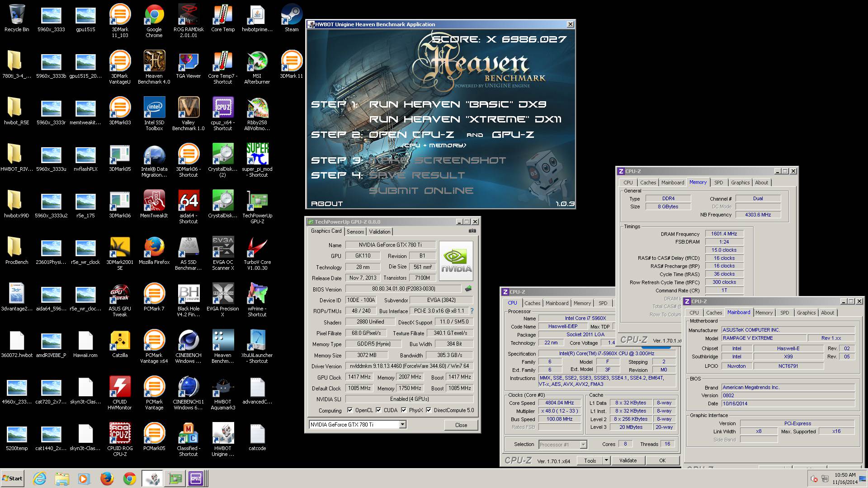Click the GPU-Z BIOS save chip icon

tap(468, 288)
